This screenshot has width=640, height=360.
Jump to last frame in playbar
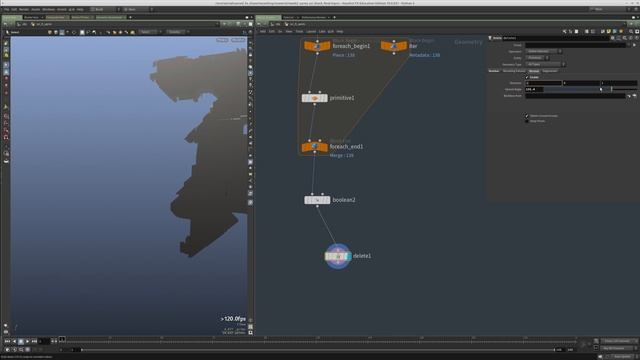tap(34, 341)
